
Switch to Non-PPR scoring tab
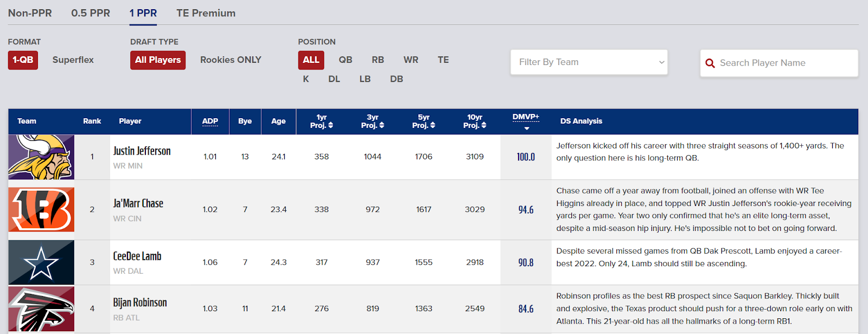(x=30, y=13)
